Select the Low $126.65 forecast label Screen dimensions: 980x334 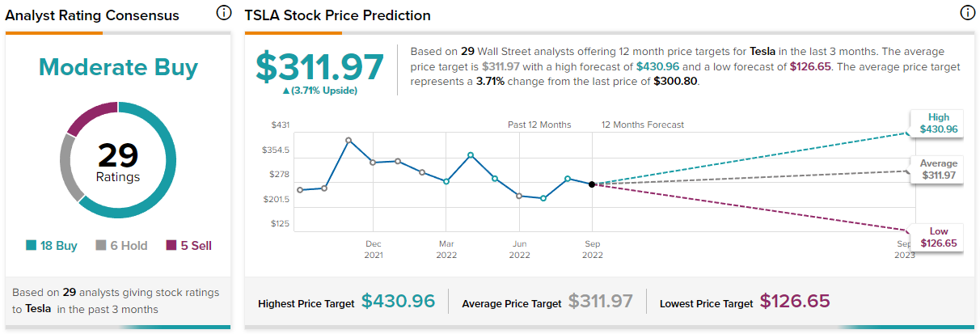[938, 237]
